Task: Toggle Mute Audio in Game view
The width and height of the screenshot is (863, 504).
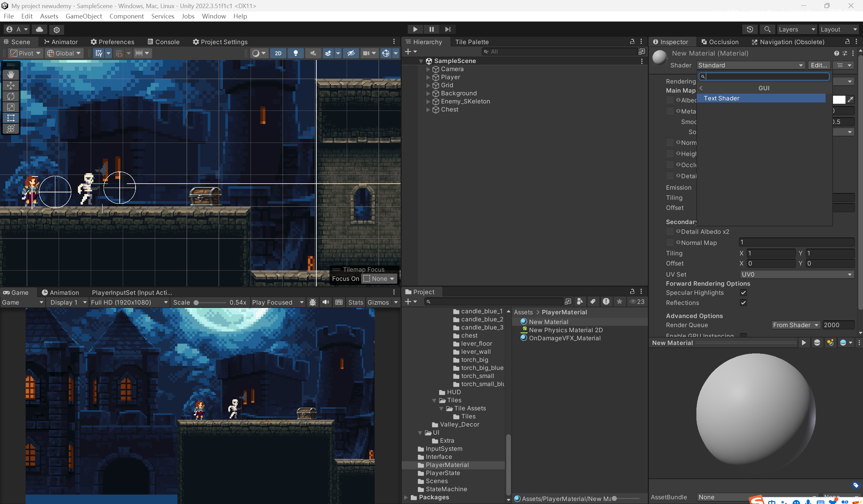Action: (x=325, y=302)
